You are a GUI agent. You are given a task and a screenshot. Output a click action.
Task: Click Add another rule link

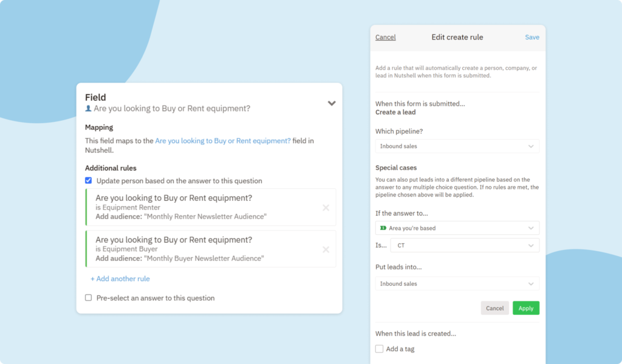click(120, 278)
